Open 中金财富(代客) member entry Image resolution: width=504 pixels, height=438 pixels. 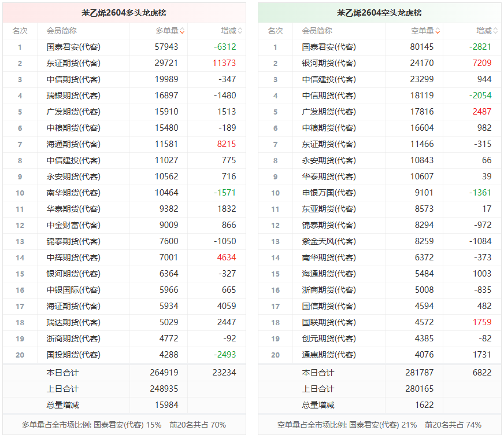(73, 226)
